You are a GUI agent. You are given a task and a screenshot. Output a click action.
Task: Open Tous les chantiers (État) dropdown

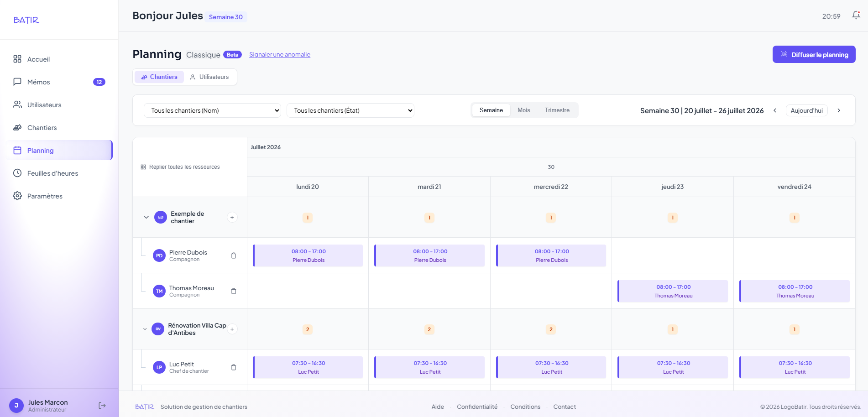(x=350, y=110)
